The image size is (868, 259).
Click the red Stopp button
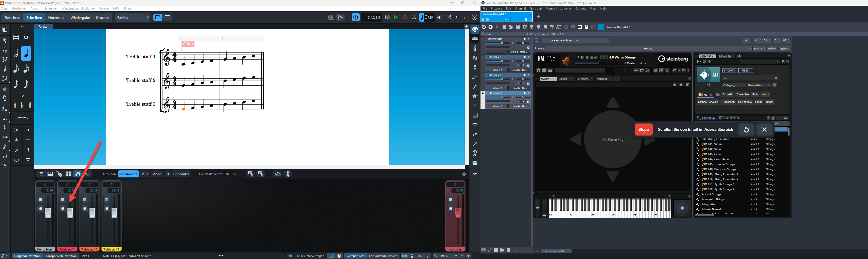point(644,129)
